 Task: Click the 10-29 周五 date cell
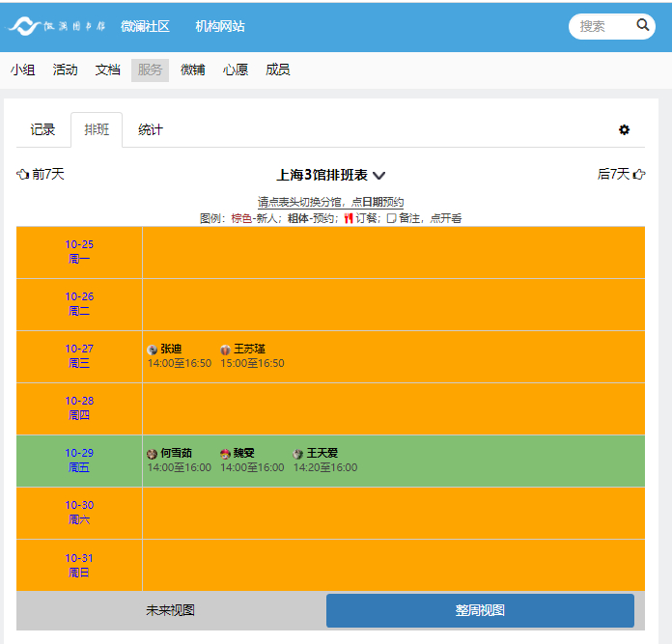79,461
